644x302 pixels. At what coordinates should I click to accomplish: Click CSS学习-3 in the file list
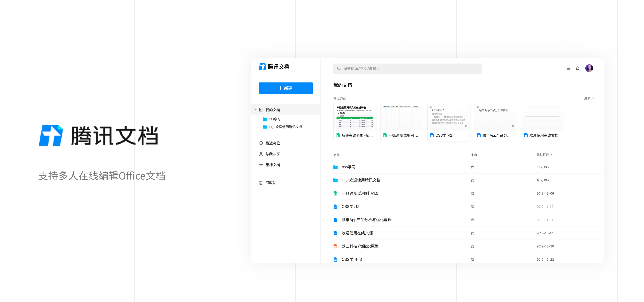click(x=352, y=260)
